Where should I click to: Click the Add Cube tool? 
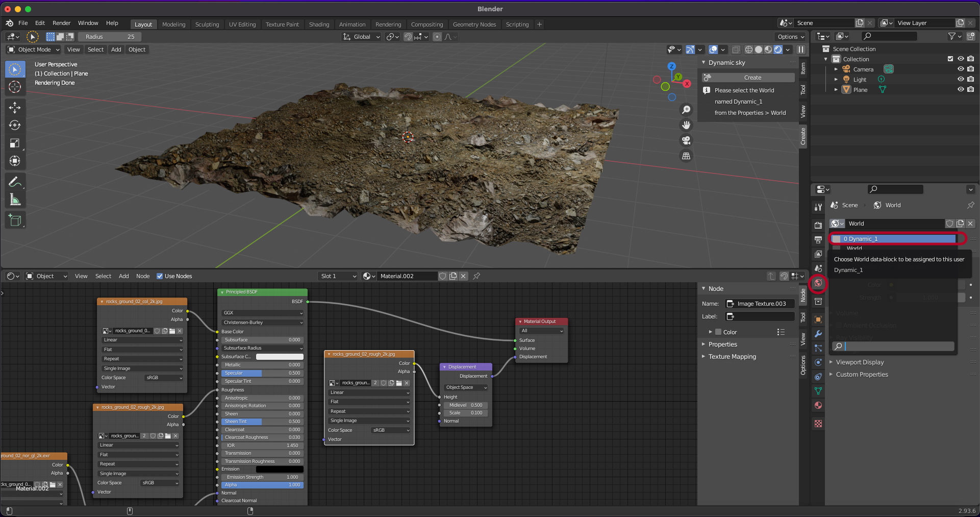[15, 220]
